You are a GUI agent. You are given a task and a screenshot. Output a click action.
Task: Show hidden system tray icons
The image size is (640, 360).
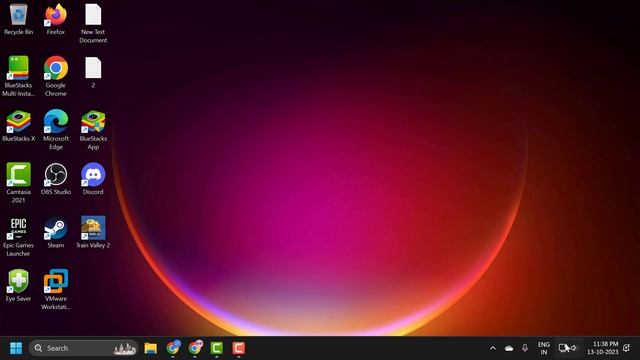(493, 348)
